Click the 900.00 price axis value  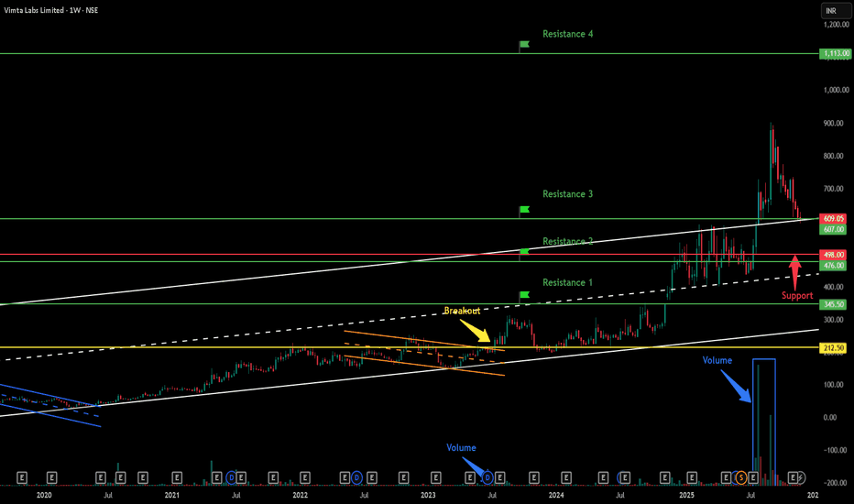(x=833, y=123)
